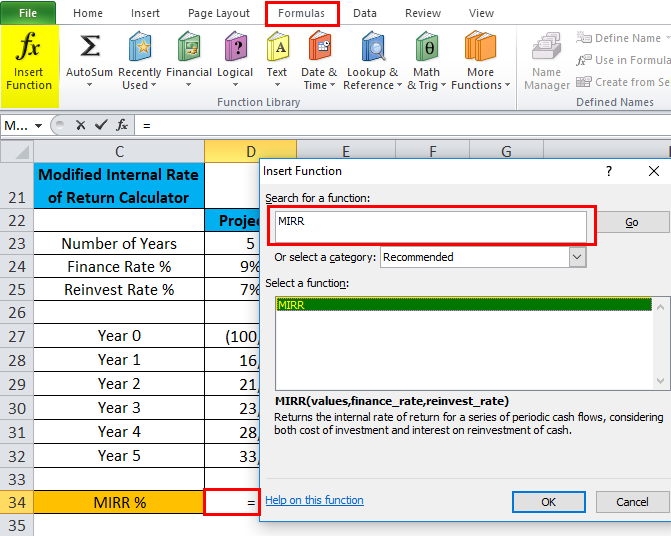Viewport: 671px width, 536px height.
Task: Select row 34 header
Action: [x=17, y=502]
